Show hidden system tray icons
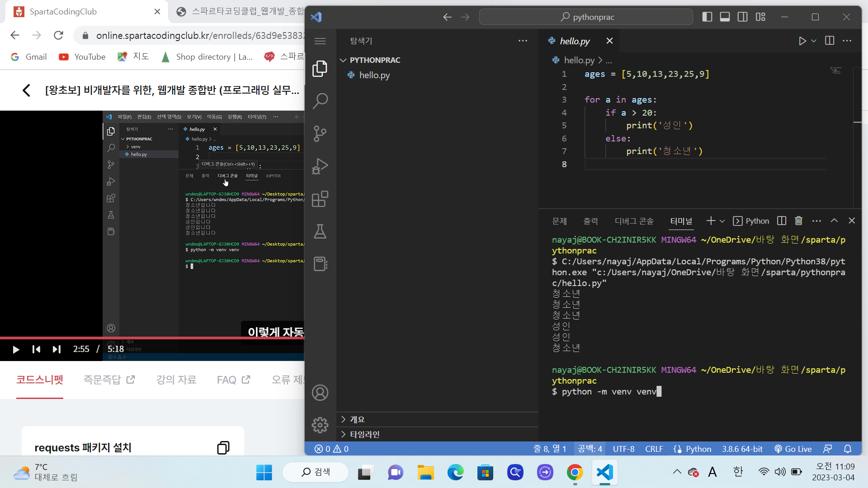This screenshot has width=868, height=488. click(x=677, y=472)
